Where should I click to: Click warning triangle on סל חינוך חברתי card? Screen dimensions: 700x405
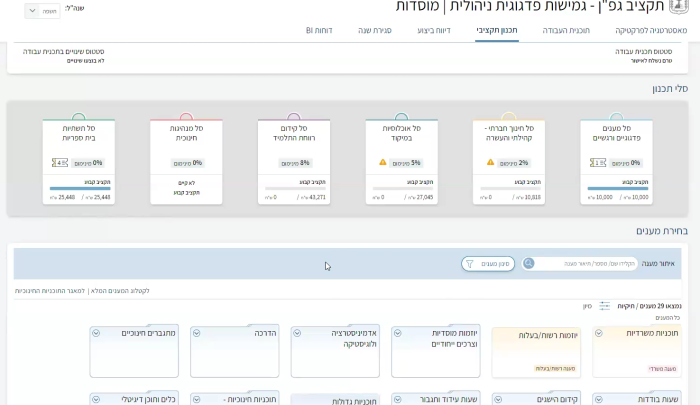pyautogui.click(x=490, y=162)
